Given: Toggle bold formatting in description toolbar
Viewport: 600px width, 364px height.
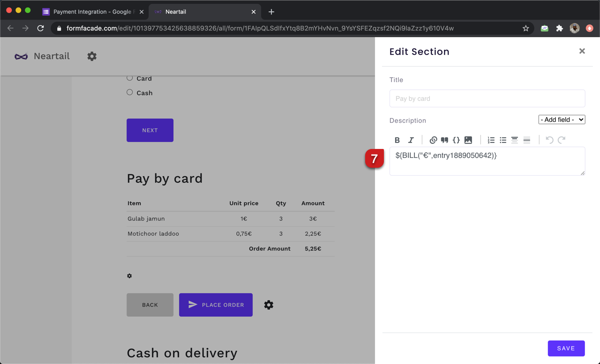Looking at the screenshot, I should [x=397, y=140].
